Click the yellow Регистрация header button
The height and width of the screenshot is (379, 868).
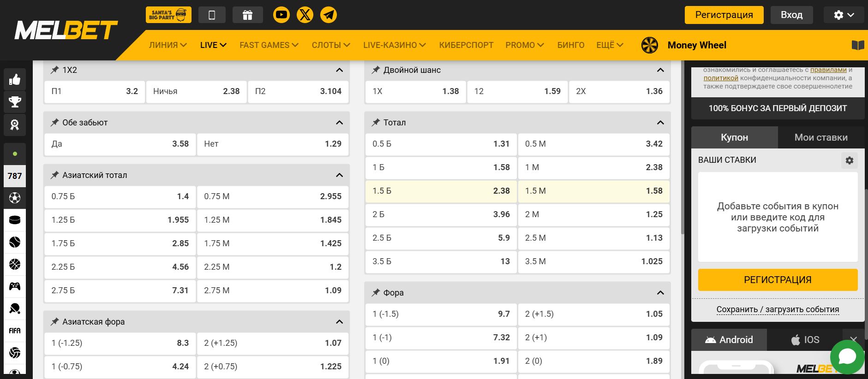pos(724,15)
